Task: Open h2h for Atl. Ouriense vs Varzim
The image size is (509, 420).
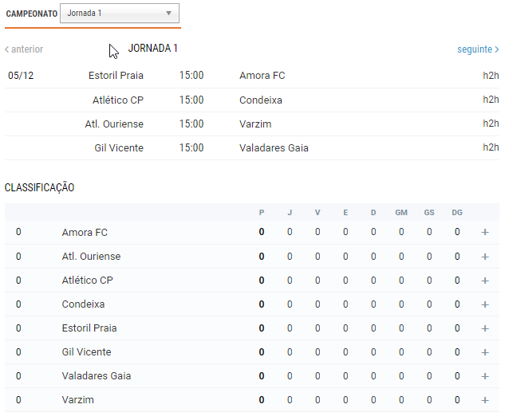Action: click(491, 124)
